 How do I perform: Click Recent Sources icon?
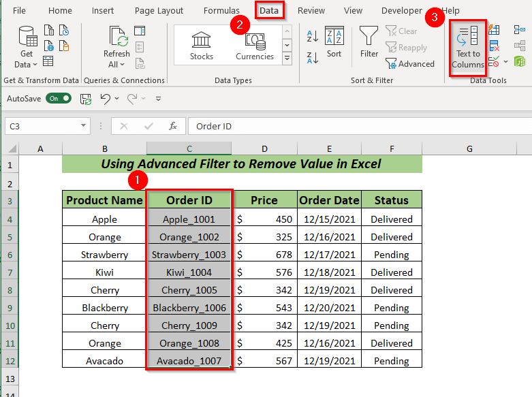point(64,30)
